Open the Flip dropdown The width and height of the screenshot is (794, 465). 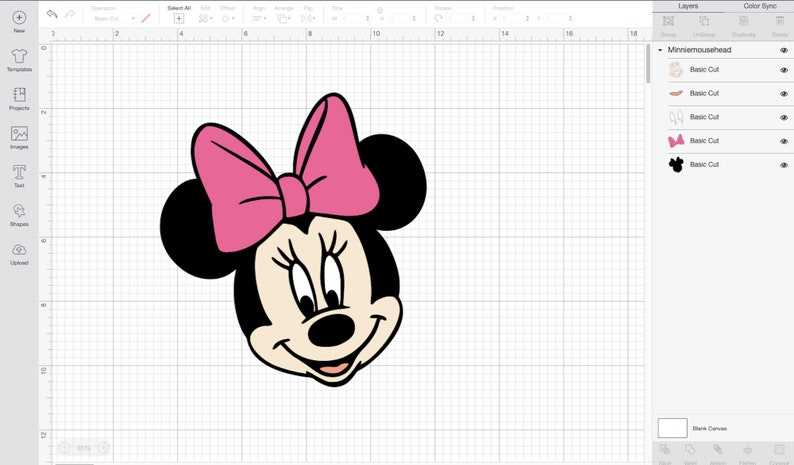point(307,19)
